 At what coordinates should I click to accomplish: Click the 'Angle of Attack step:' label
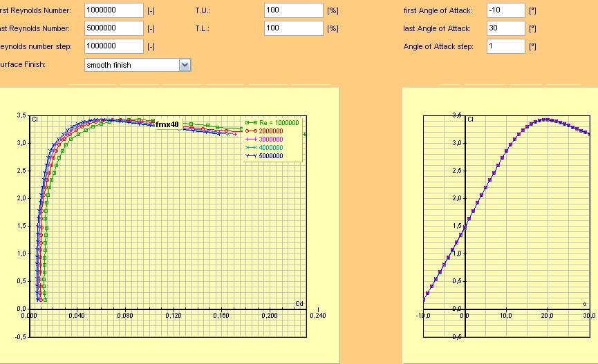point(438,46)
